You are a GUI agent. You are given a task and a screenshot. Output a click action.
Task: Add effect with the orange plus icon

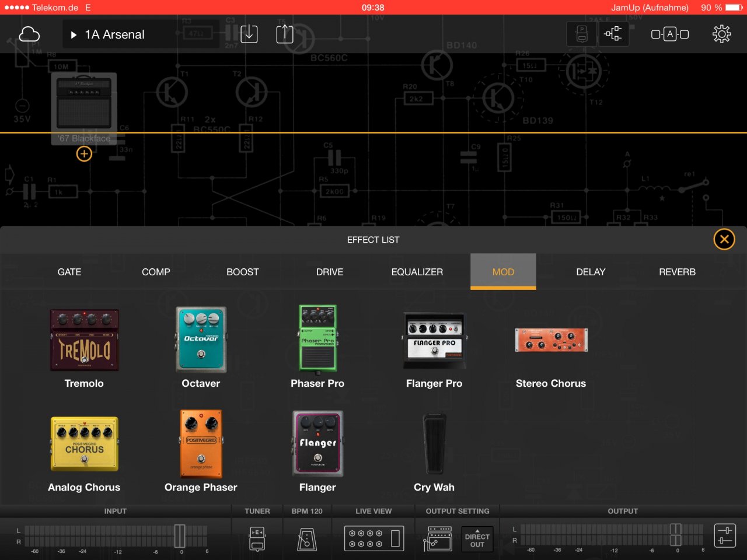[x=84, y=154]
